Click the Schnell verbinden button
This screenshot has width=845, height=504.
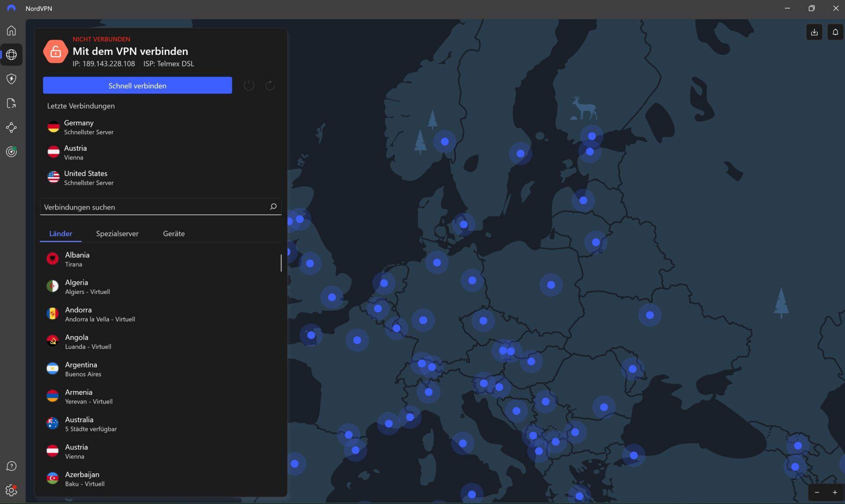pyautogui.click(x=137, y=85)
